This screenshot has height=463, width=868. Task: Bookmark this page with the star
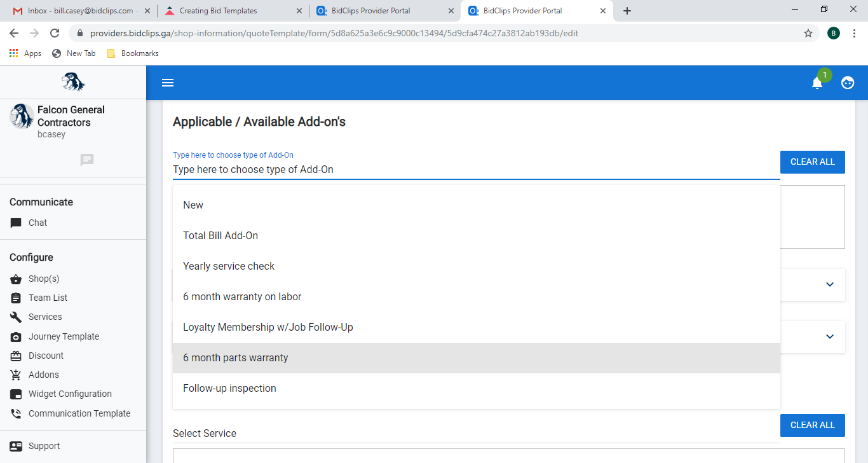point(808,33)
